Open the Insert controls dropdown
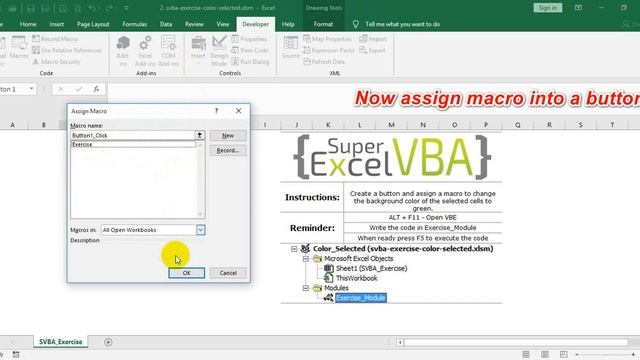Image resolution: width=640 pixels, height=360 pixels. point(198,51)
